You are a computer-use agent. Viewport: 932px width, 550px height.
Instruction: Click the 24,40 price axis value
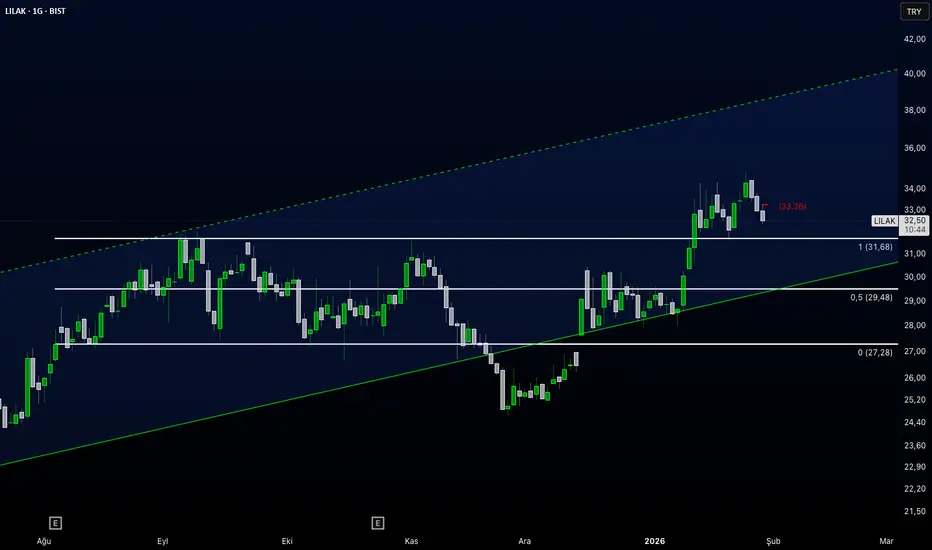(915, 422)
